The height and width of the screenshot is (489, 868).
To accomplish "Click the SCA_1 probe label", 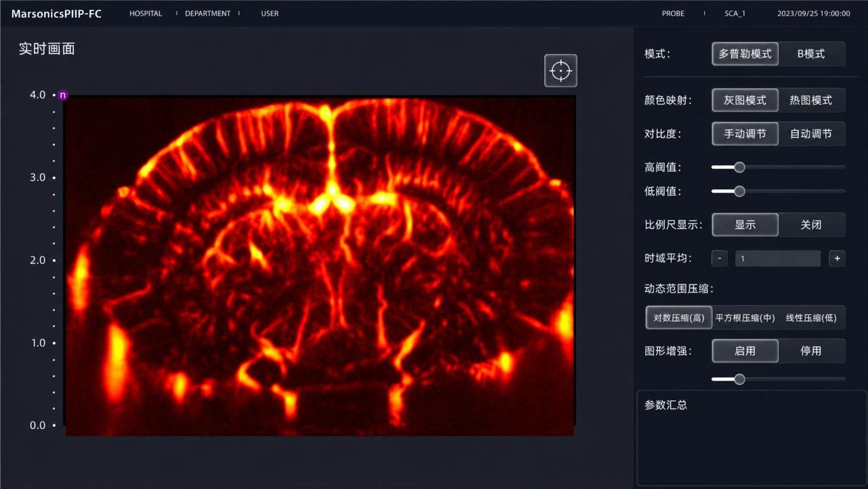I will pos(735,14).
